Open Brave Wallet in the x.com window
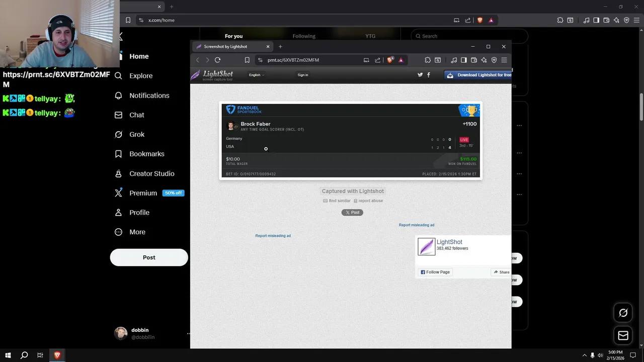This screenshot has width=644, height=362. click(x=606, y=20)
